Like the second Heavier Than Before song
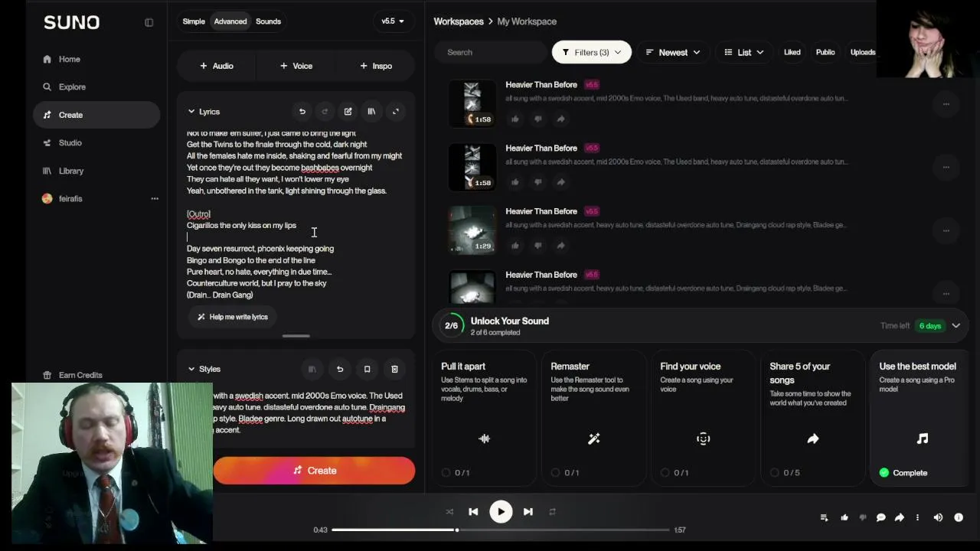 [x=515, y=182]
